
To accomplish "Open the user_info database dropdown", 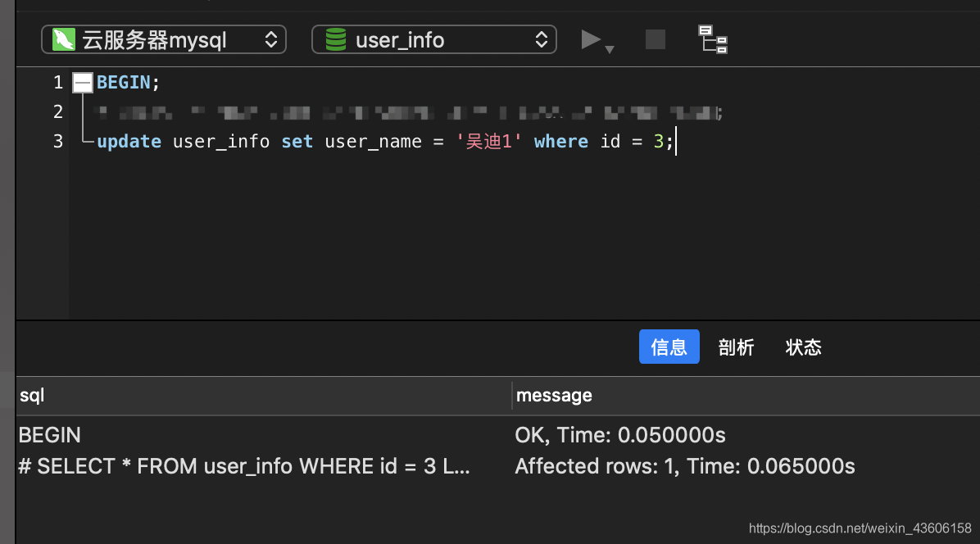I will click(433, 39).
